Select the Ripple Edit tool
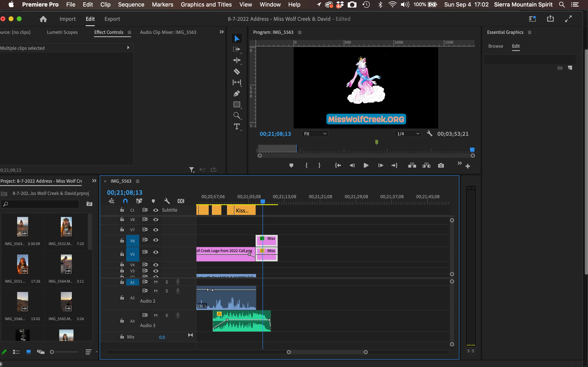This screenshot has height=367, width=588. tap(237, 60)
